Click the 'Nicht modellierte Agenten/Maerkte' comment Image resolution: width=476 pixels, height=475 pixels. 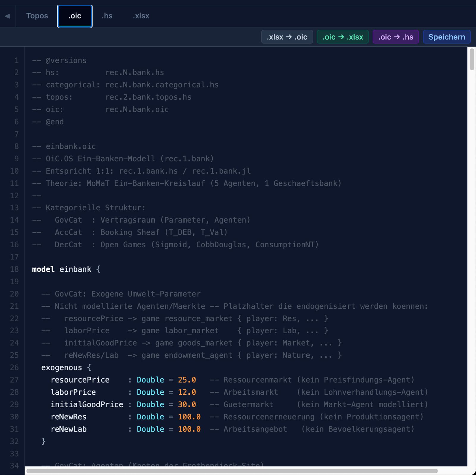(x=234, y=306)
